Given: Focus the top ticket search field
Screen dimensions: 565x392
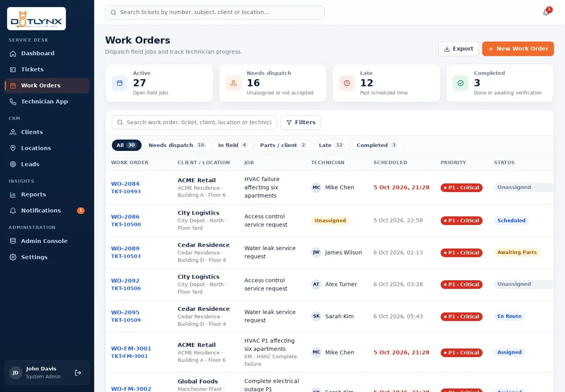Looking at the screenshot, I should tap(215, 13).
